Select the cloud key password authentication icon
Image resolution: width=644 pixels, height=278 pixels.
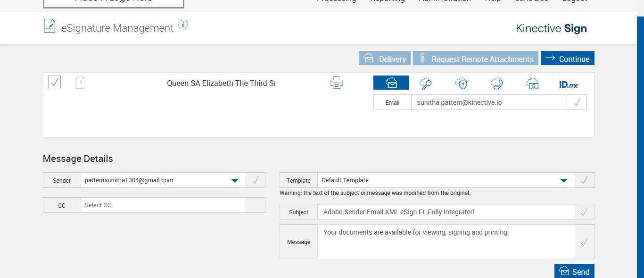(426, 84)
